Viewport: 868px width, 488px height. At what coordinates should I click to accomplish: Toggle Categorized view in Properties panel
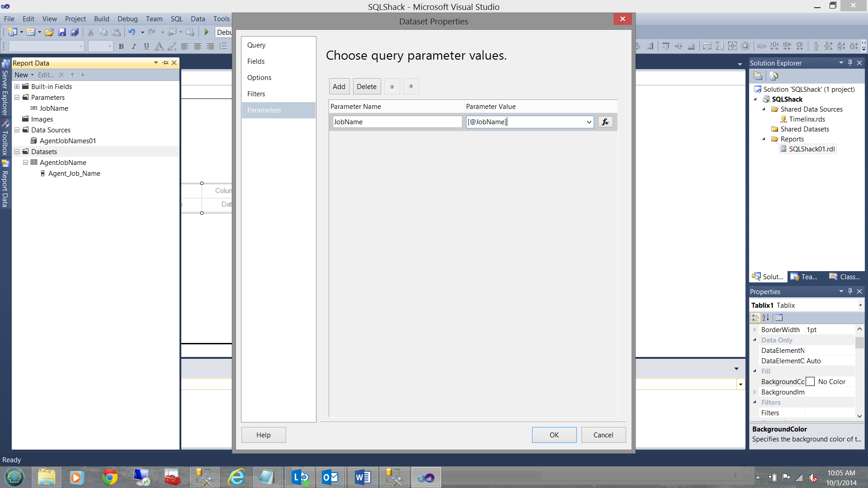click(x=755, y=318)
